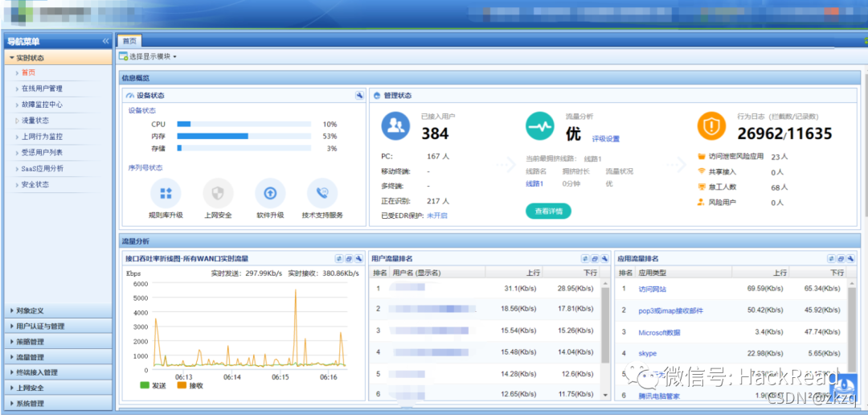
Task: Open 受惩用户列表 from the menu
Action: (42, 152)
